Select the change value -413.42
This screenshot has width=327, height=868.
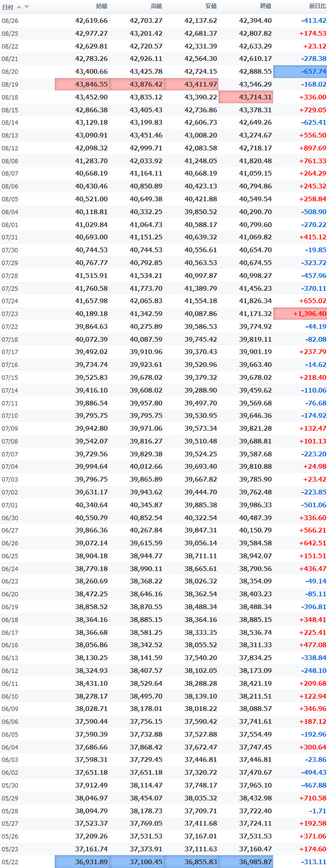pyautogui.click(x=314, y=21)
